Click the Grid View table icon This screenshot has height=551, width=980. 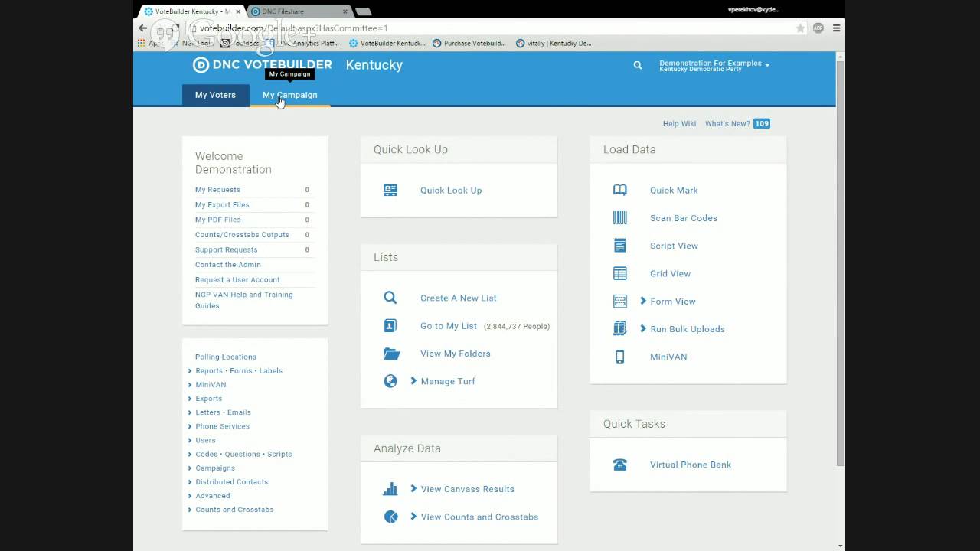620,273
